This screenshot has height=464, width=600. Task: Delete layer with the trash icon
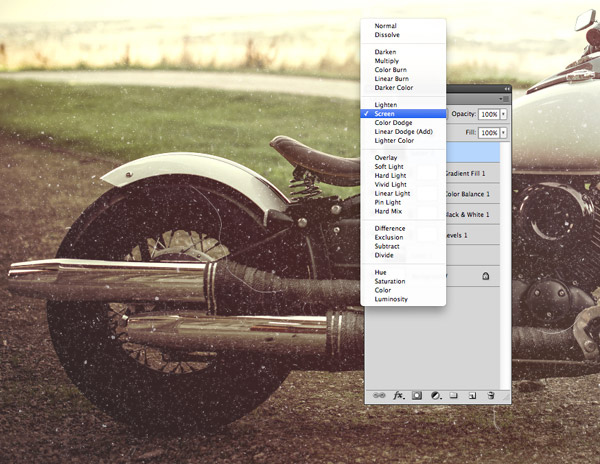pyautogui.click(x=491, y=396)
